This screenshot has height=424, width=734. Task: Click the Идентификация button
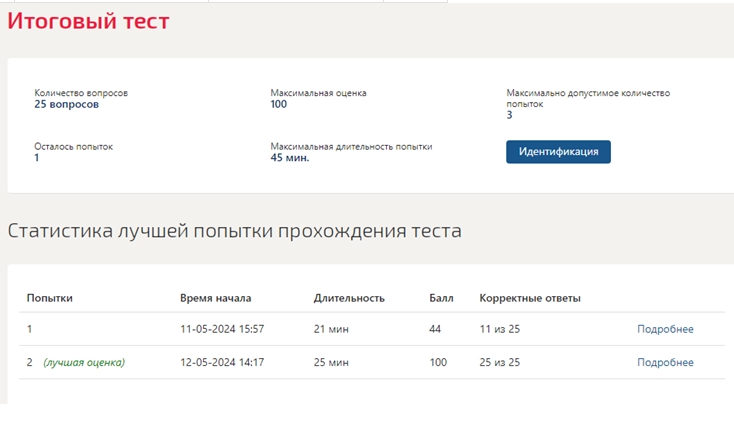click(558, 152)
